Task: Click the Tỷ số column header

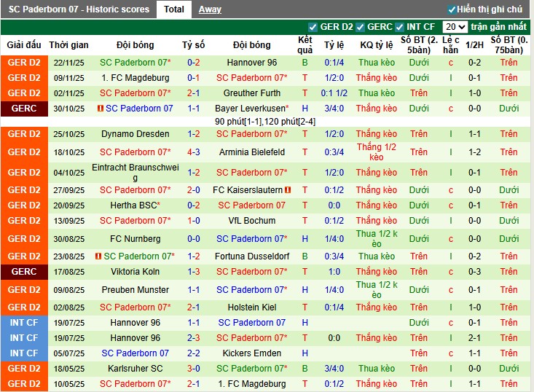Action: tap(194, 45)
